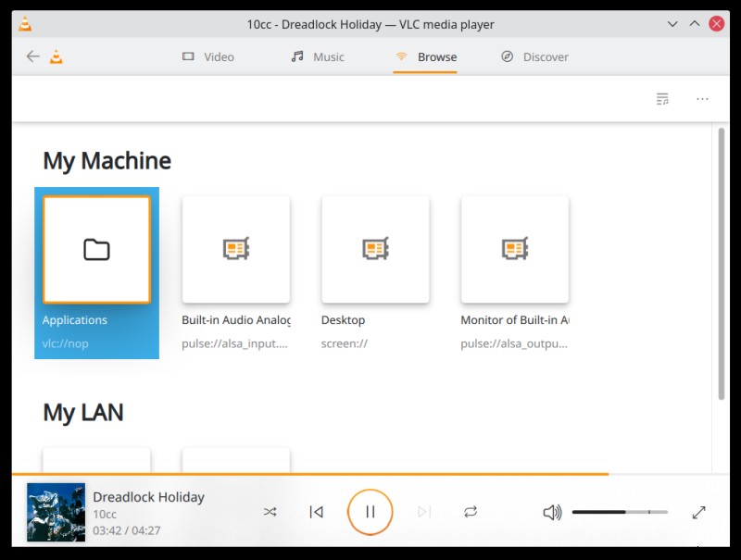Image resolution: width=741 pixels, height=560 pixels.
Task: Mute audio with the speaker icon
Action: (x=552, y=512)
